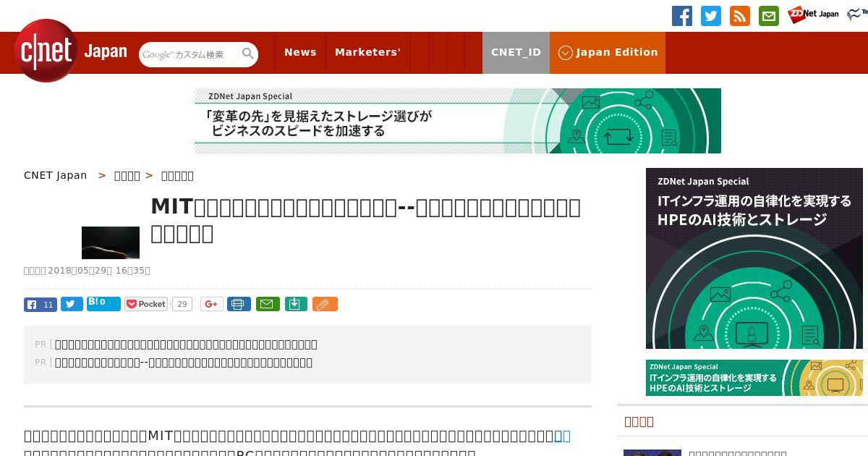The width and height of the screenshot is (868, 456).
Task: Open the Facebook icon in top bar
Action: tap(682, 16)
